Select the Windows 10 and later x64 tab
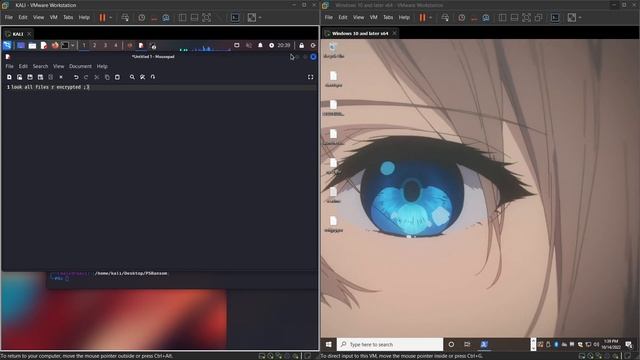The image size is (640, 360). [360, 33]
